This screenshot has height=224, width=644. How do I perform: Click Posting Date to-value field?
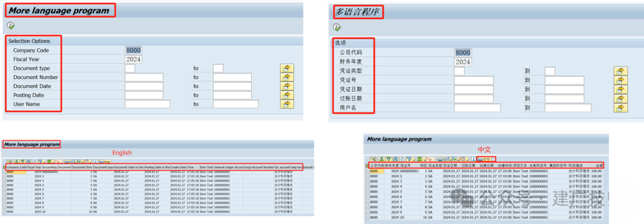click(232, 95)
